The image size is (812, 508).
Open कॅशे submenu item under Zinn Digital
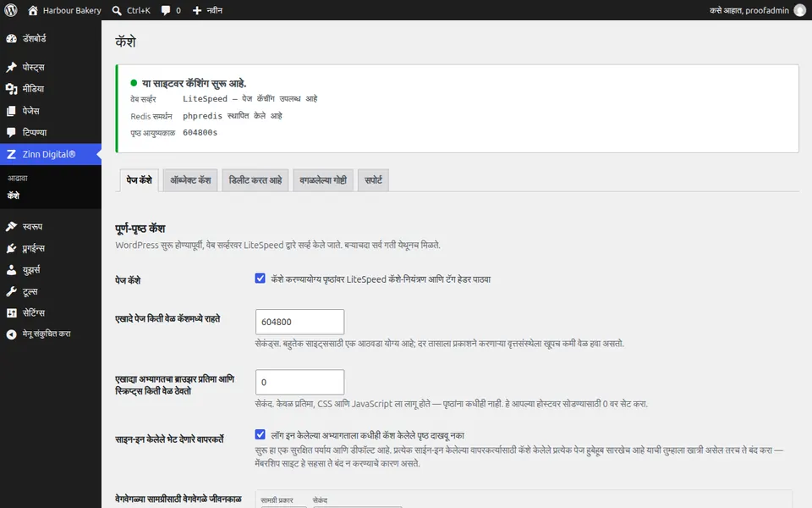pos(14,196)
